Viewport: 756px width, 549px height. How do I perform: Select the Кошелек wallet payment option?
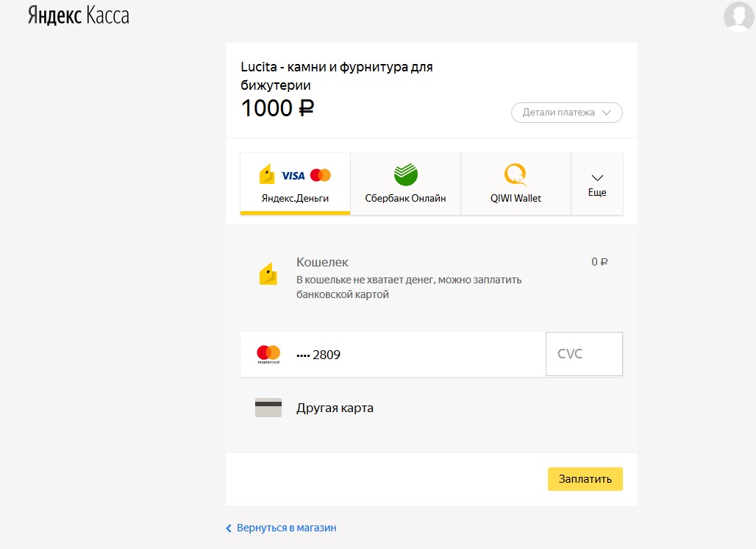click(x=322, y=262)
